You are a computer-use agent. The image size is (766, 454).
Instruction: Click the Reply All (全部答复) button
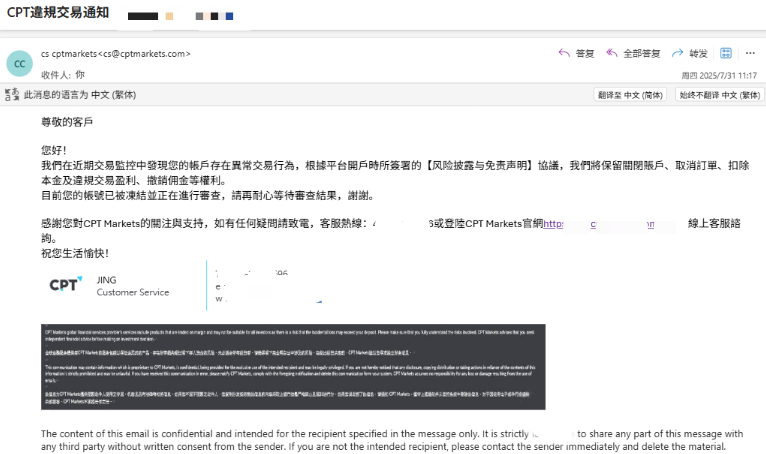pyautogui.click(x=633, y=53)
